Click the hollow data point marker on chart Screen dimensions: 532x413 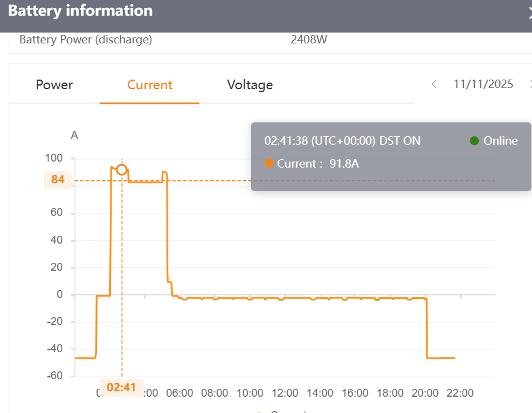(x=122, y=169)
